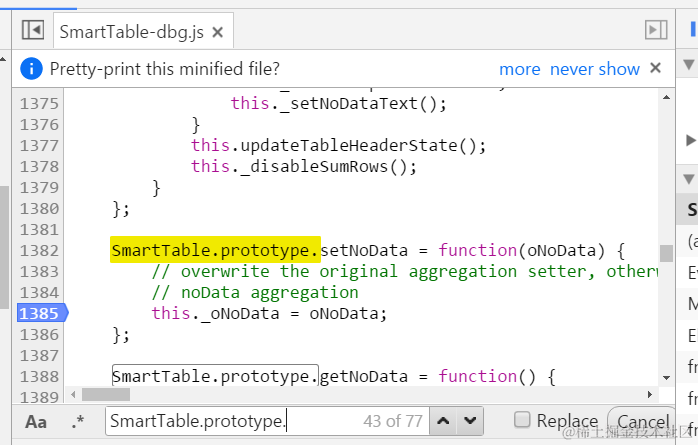Click 'this._oNoData = oNoData;' statement
The image size is (698, 445).
pyautogui.click(x=269, y=313)
